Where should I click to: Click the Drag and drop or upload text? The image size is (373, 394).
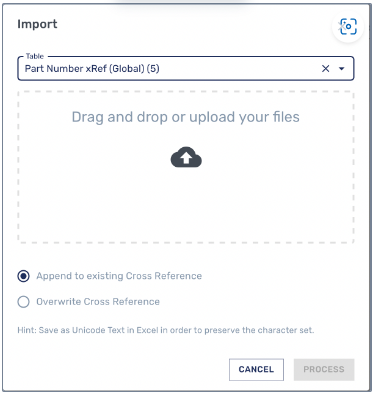pyautogui.click(x=186, y=117)
